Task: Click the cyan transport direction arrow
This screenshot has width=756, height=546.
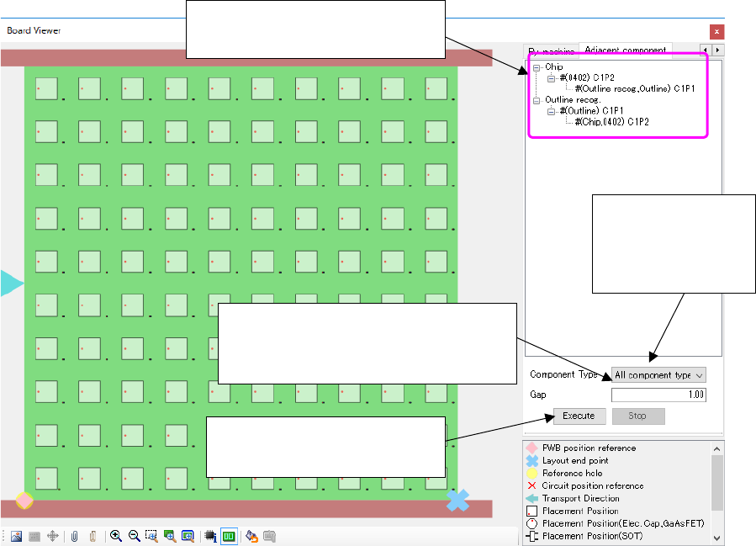Action: pos(12,284)
